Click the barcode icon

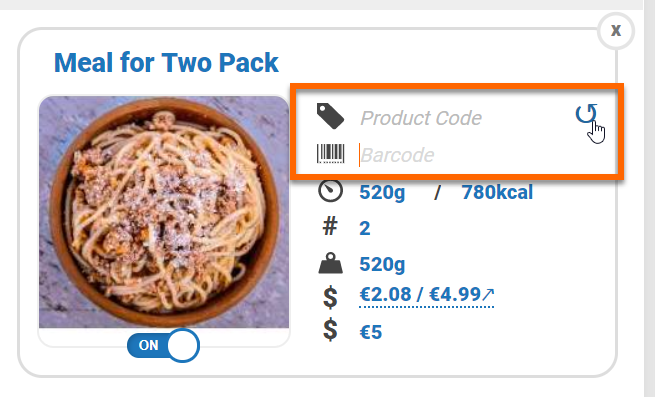330,153
